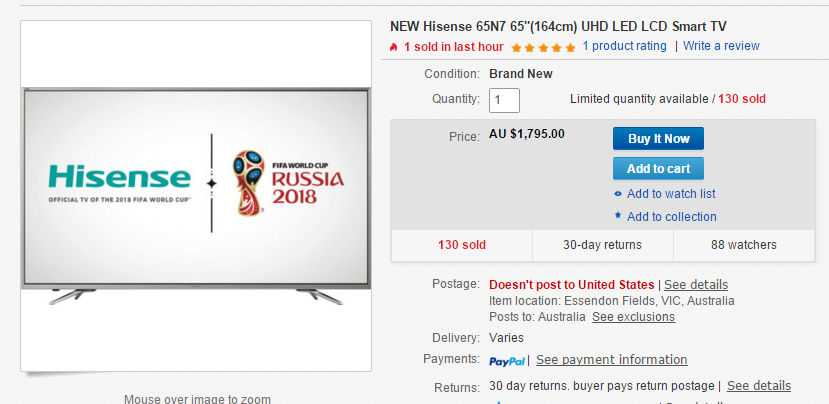Click Add to collection link

point(671,217)
